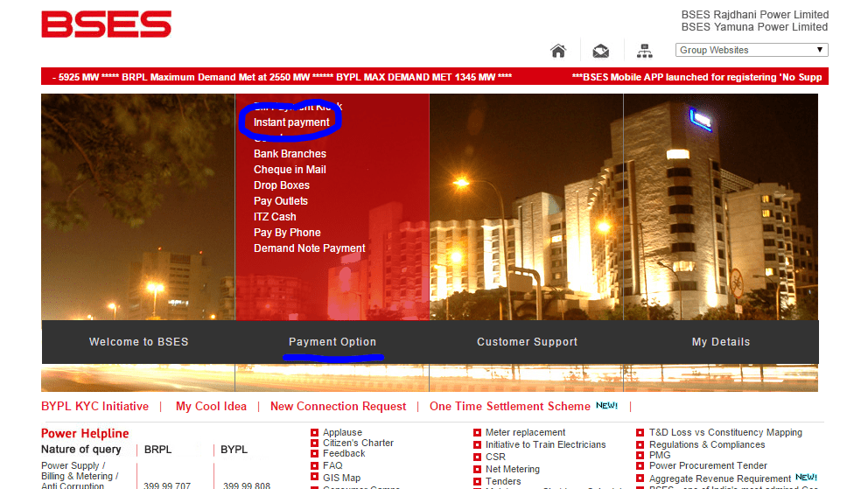Open Citizen's Charter link
This screenshot has height=489, width=868.
pos(358,444)
